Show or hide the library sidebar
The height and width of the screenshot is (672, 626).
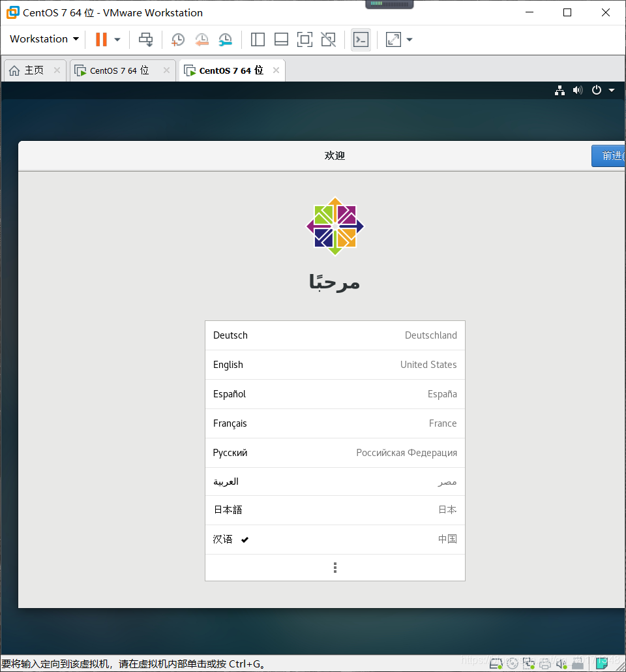pos(258,40)
